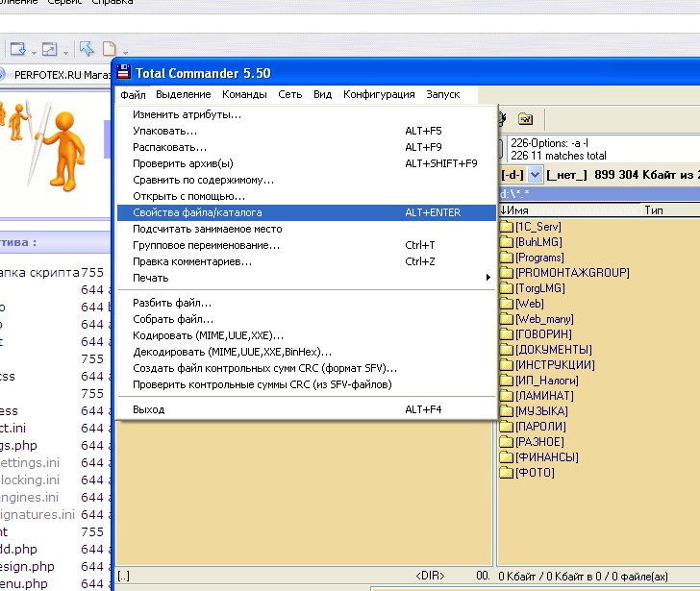Image resolution: width=700 pixels, height=591 pixels.
Task: Choose Собрать файл… menu entry
Action: [x=307, y=319]
